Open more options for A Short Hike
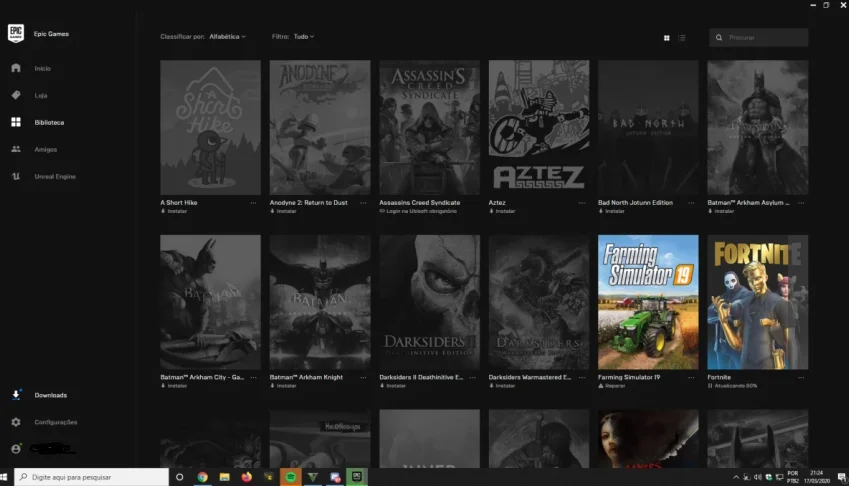The height and width of the screenshot is (486, 849). [x=253, y=203]
